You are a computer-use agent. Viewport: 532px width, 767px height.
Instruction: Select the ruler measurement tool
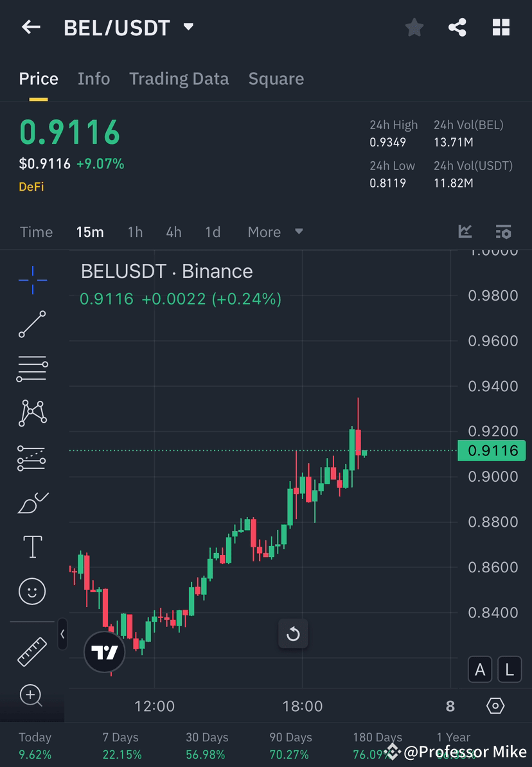(32, 651)
